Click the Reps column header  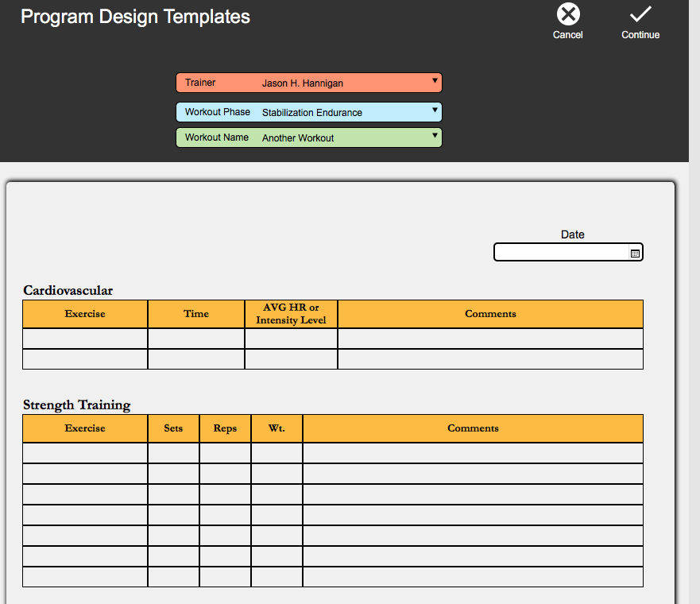point(225,428)
